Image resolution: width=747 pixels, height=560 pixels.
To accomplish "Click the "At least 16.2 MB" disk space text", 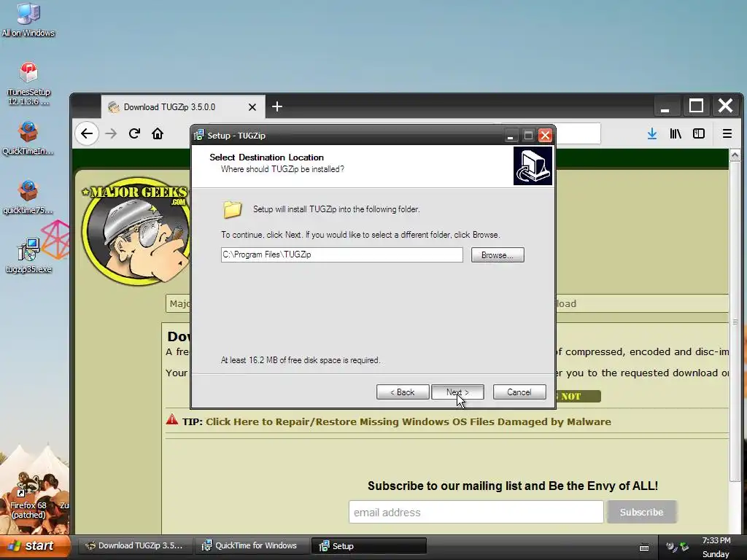I will 300,360.
